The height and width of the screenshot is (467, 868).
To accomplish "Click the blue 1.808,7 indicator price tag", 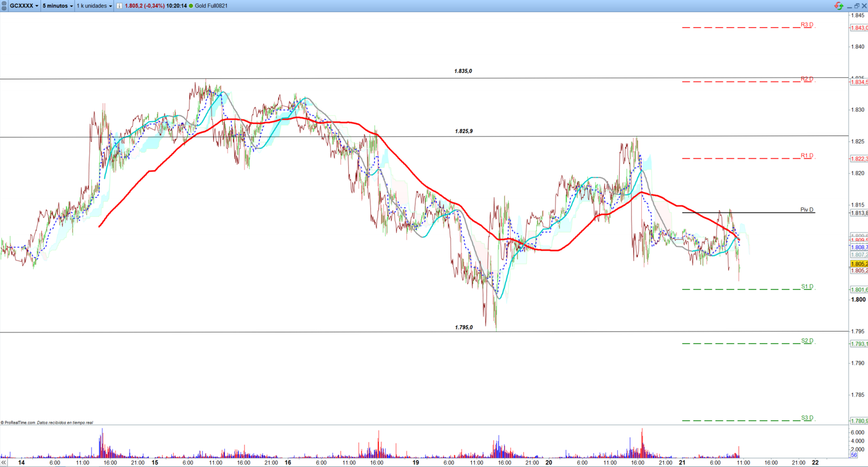I will (x=859, y=248).
